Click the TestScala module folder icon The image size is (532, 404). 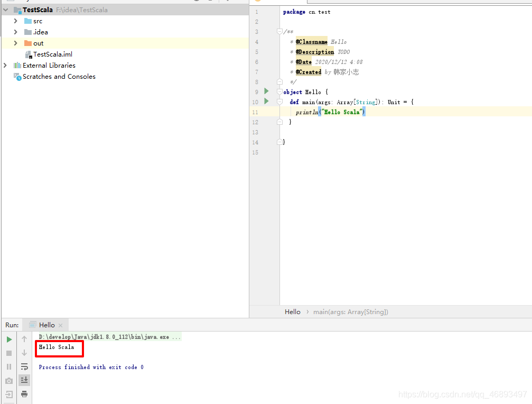coord(17,10)
